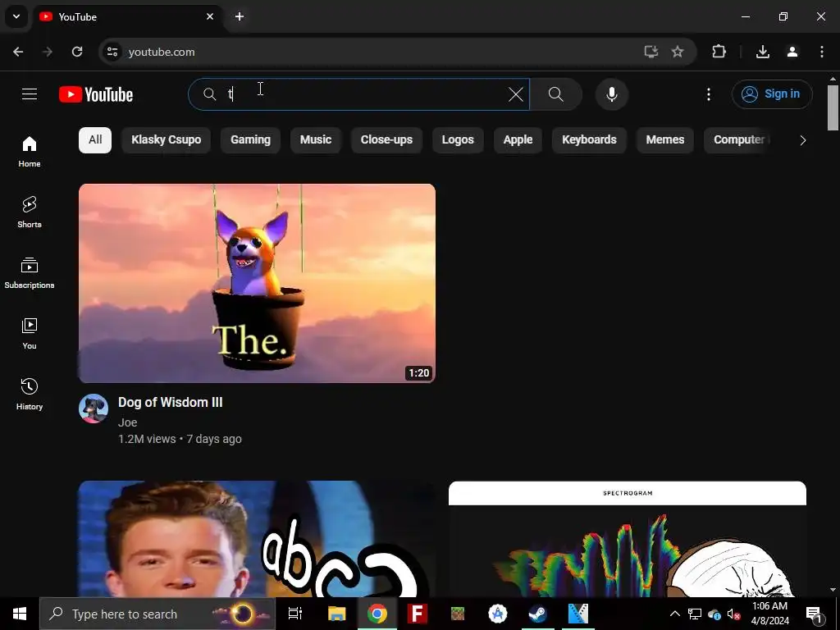Install YouTube app icon in address bar
Viewport: 840px width, 630px height.
(x=651, y=52)
